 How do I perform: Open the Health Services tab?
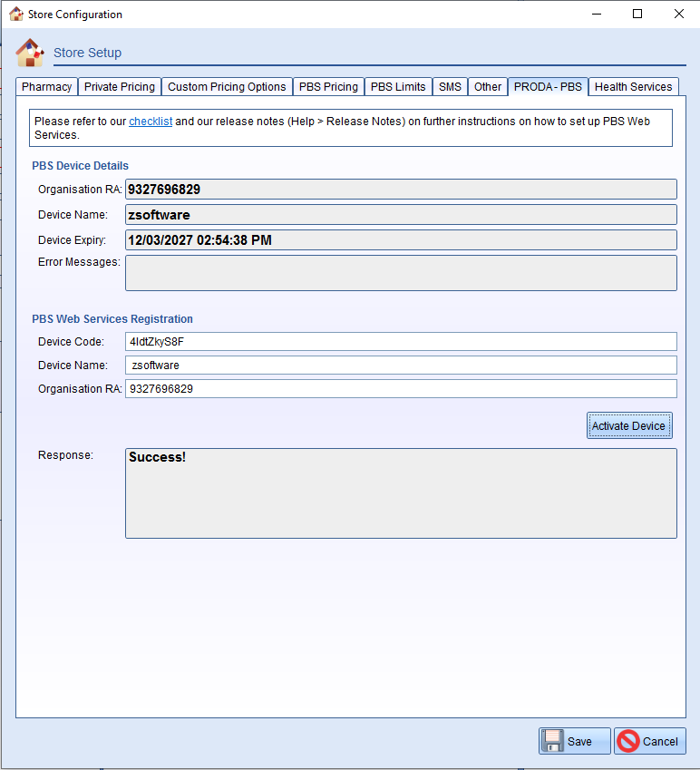[633, 87]
